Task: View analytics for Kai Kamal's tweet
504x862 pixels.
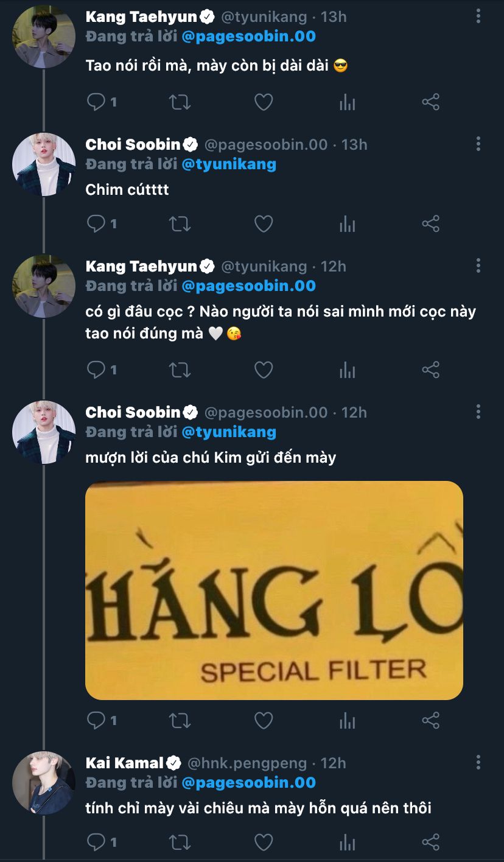Action: click(x=347, y=843)
